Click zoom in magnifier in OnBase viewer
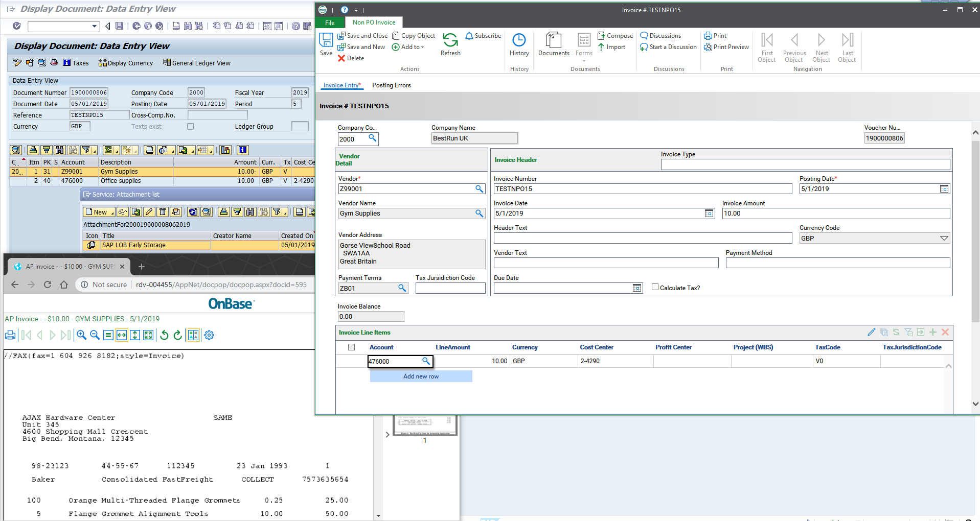 [x=81, y=335]
